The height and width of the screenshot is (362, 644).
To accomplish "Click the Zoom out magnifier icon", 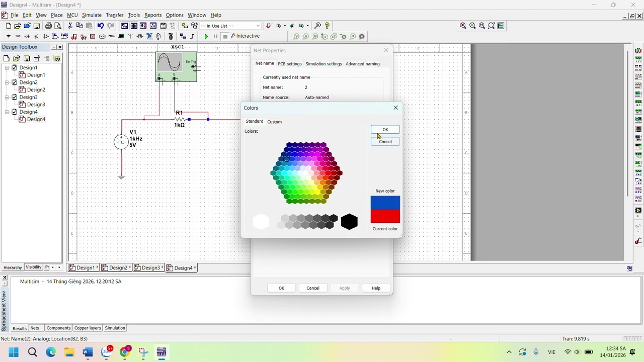I will [x=472, y=26].
